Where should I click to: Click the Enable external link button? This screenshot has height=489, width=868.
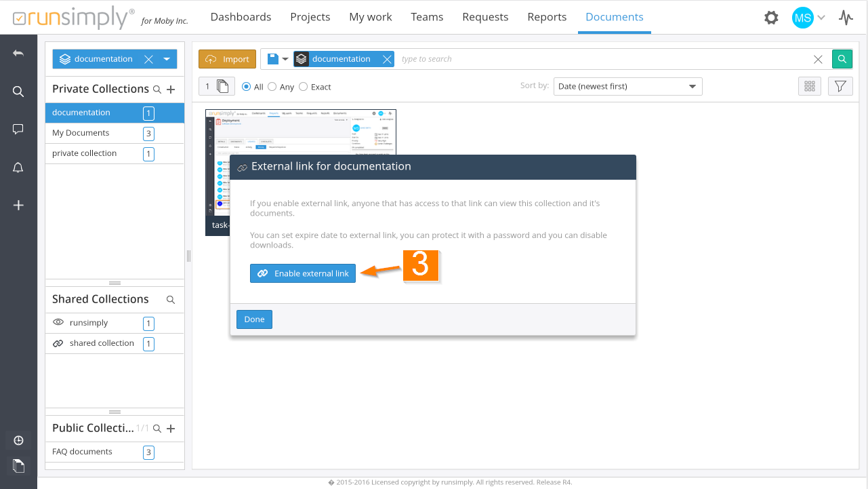click(x=303, y=273)
